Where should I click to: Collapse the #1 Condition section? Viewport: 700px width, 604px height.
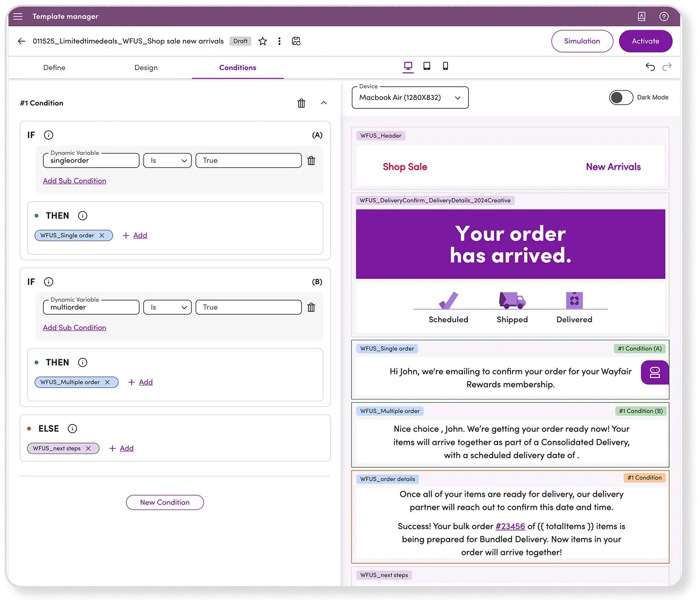324,103
